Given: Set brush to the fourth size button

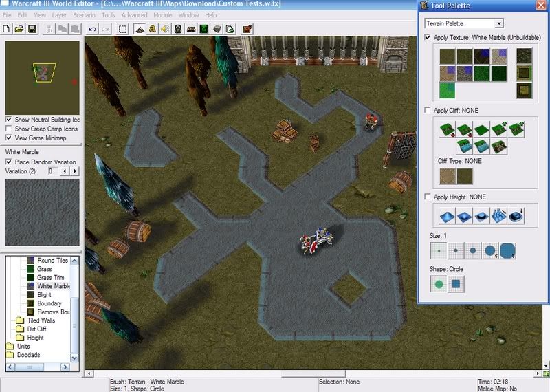Looking at the screenshot, I should click(490, 250).
